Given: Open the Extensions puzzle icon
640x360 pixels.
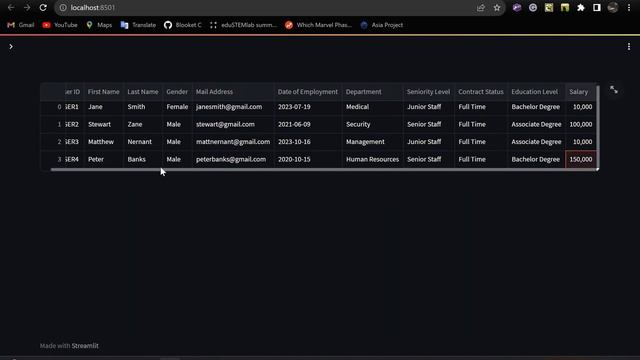Looking at the screenshot, I should (581, 8).
